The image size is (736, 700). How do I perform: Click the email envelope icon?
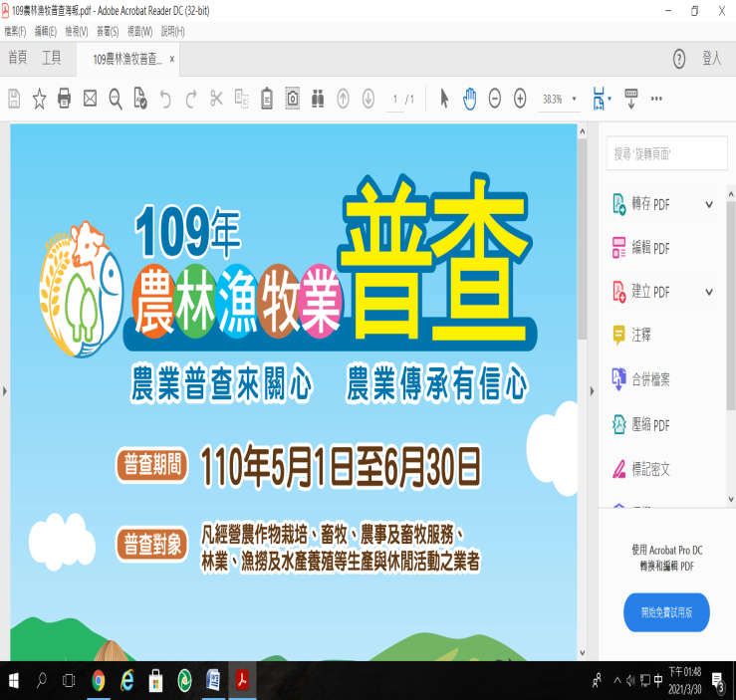tap(91, 99)
